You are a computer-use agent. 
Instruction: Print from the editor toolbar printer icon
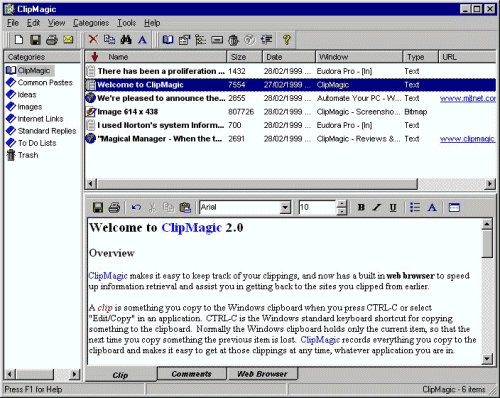point(114,208)
